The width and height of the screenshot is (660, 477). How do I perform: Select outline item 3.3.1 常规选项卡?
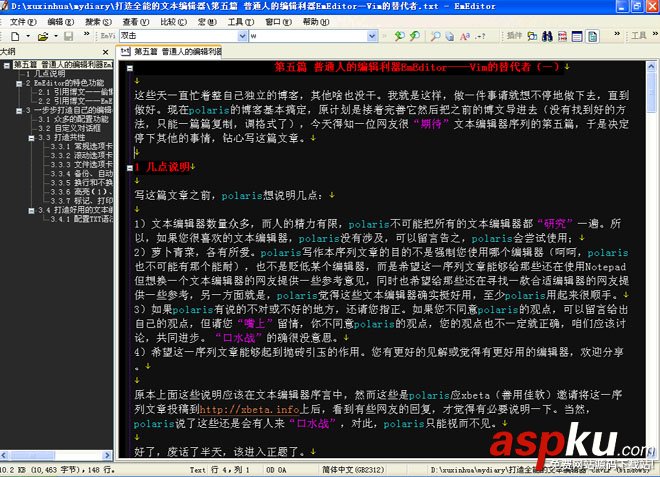coord(81,147)
